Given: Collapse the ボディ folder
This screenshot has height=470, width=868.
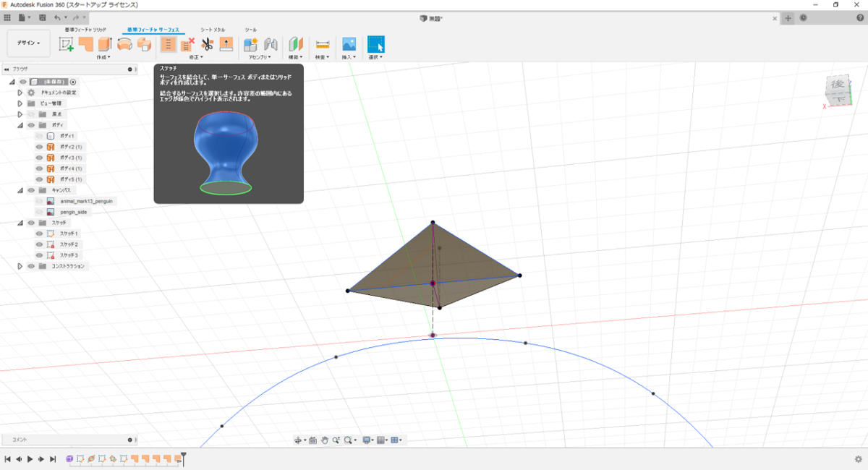Looking at the screenshot, I should [x=20, y=125].
